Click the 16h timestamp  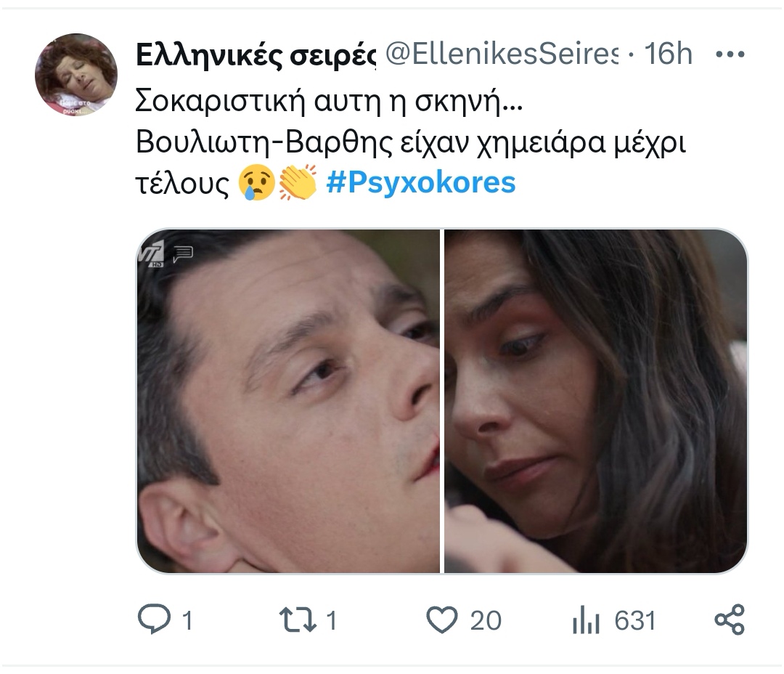(x=668, y=54)
